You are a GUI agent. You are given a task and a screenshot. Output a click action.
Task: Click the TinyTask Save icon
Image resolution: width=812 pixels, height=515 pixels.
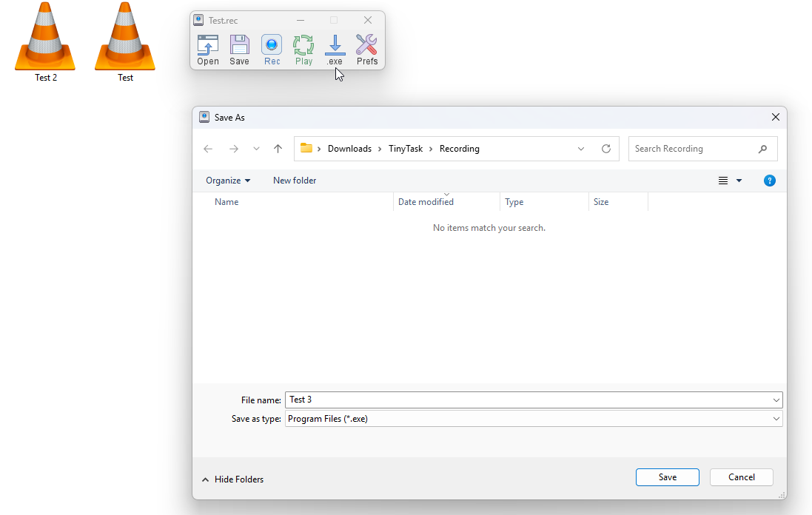pyautogui.click(x=239, y=50)
